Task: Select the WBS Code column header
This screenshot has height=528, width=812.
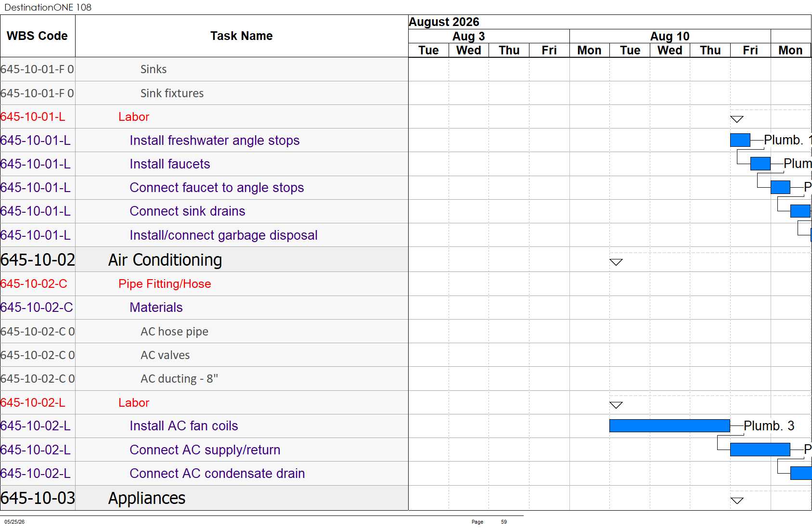Action: [x=38, y=36]
